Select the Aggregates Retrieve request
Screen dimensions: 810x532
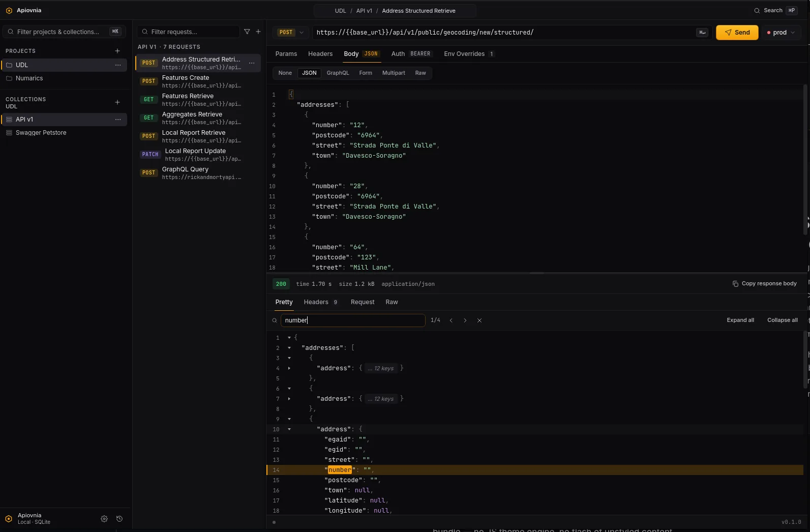(198, 118)
